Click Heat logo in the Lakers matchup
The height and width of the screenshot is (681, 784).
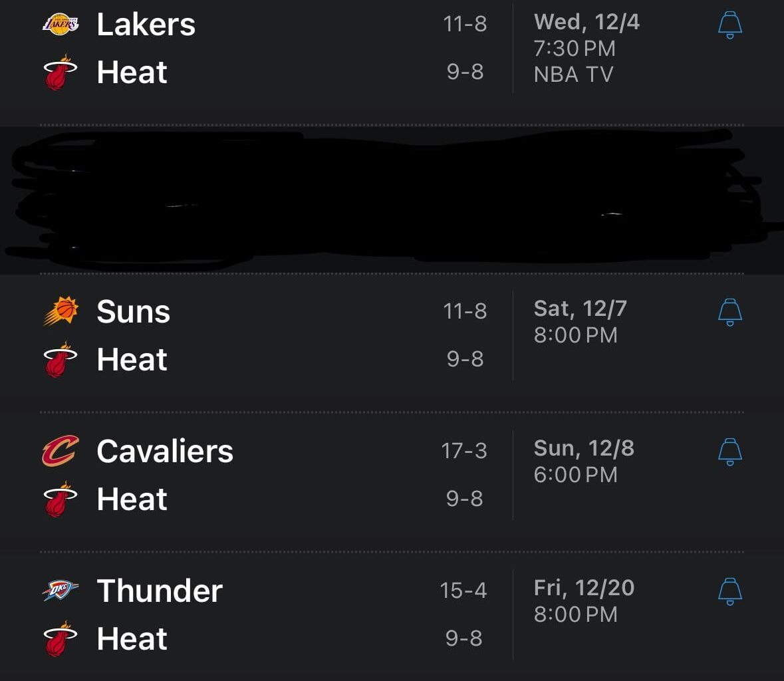61,72
